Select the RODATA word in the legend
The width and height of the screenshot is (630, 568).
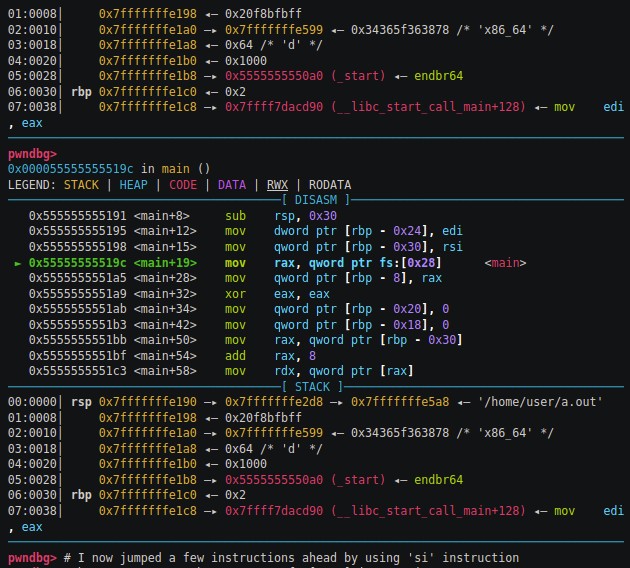330,185
